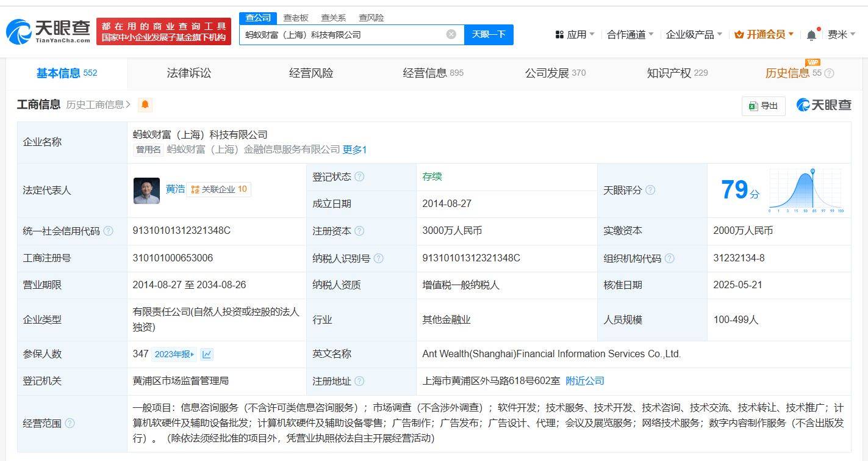The width and height of the screenshot is (868, 461).
Task: Open the 黄浩 name link
Action: tap(175, 189)
